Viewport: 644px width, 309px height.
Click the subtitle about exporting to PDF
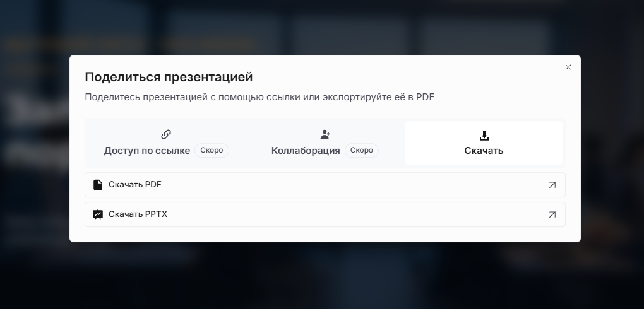(x=259, y=97)
